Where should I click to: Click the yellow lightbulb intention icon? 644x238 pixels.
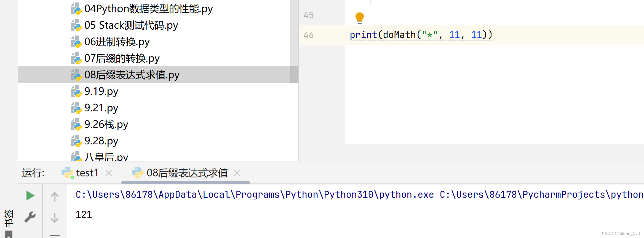point(359,17)
